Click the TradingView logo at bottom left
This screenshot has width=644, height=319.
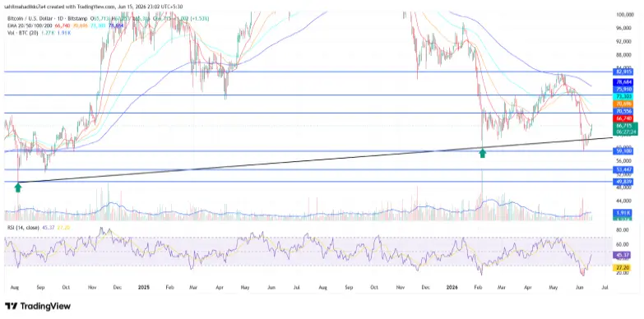(37, 307)
